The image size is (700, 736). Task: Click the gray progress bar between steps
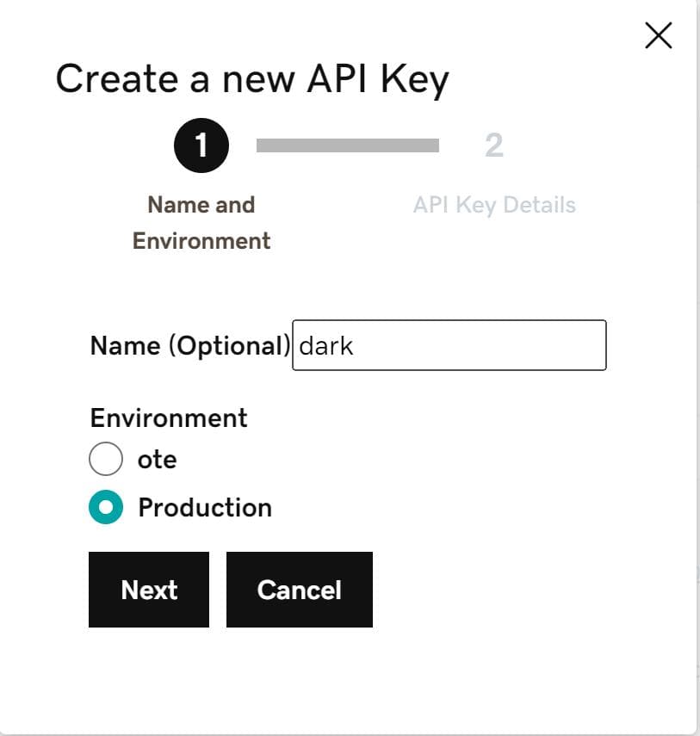(x=348, y=145)
